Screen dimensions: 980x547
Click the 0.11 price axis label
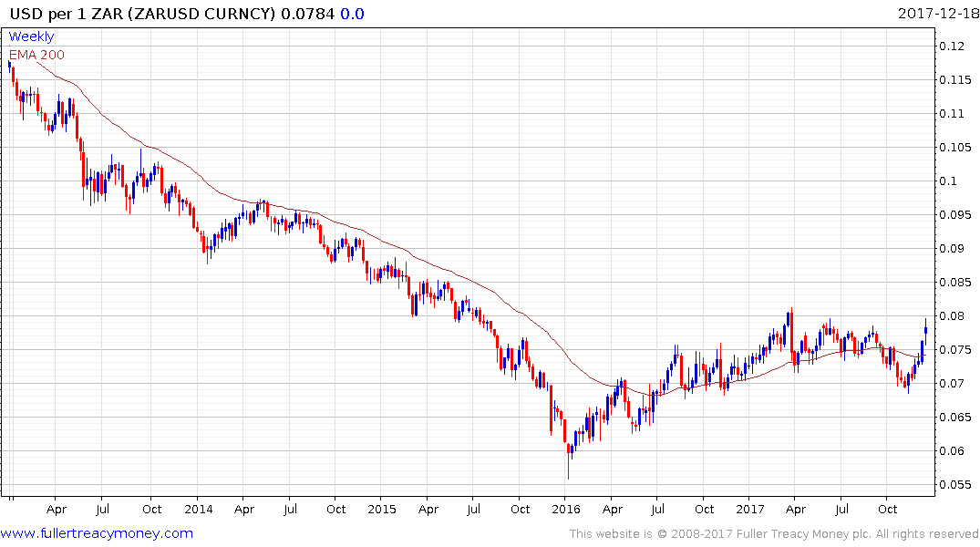point(951,113)
